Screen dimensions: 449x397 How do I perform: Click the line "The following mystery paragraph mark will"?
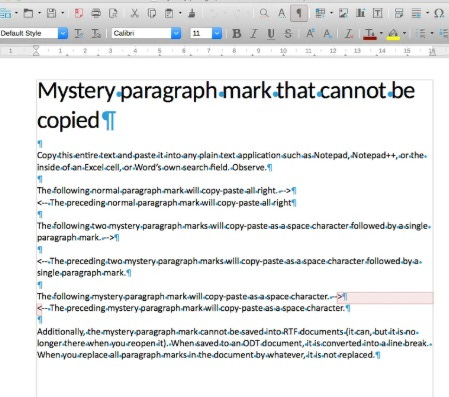tap(192, 296)
